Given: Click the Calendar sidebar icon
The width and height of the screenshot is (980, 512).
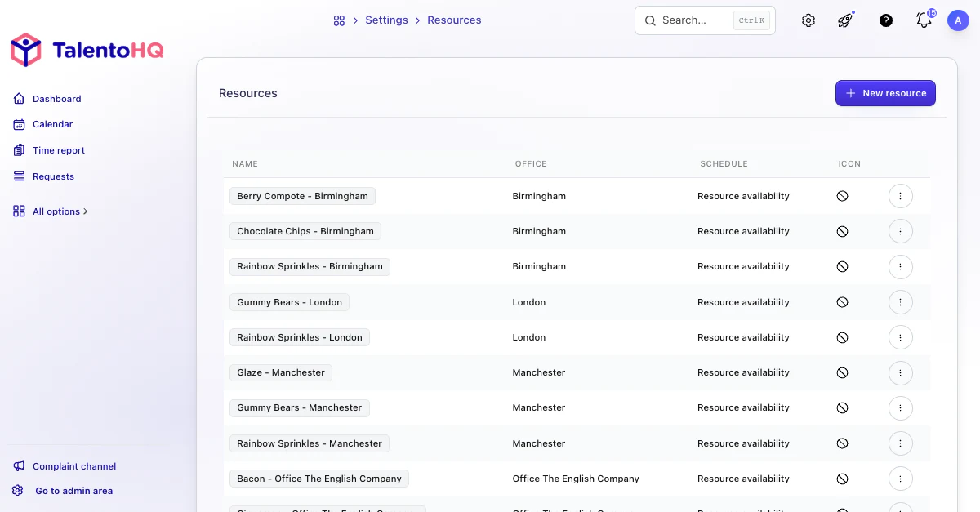Looking at the screenshot, I should (20, 124).
